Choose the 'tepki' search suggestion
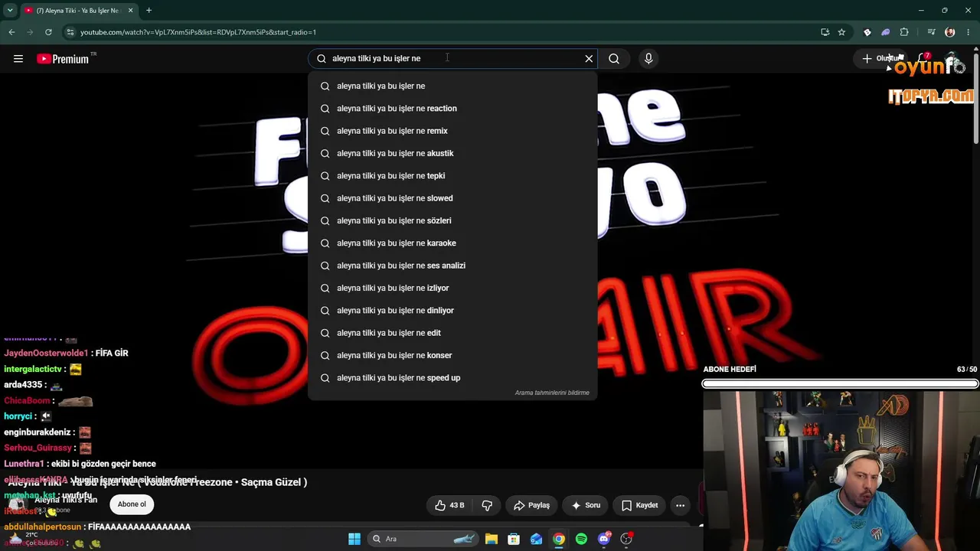Viewport: 980px width, 551px height. pyautogui.click(x=452, y=176)
